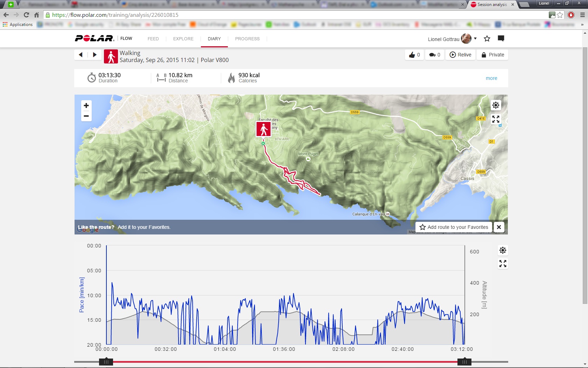Click red extension icon in toolbar
588x368 pixels.
click(571, 15)
